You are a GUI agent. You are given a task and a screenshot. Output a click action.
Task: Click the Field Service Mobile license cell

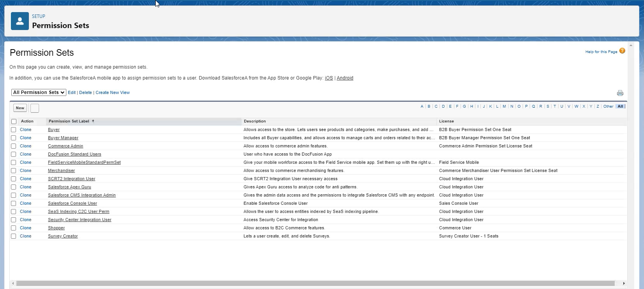coord(459,162)
